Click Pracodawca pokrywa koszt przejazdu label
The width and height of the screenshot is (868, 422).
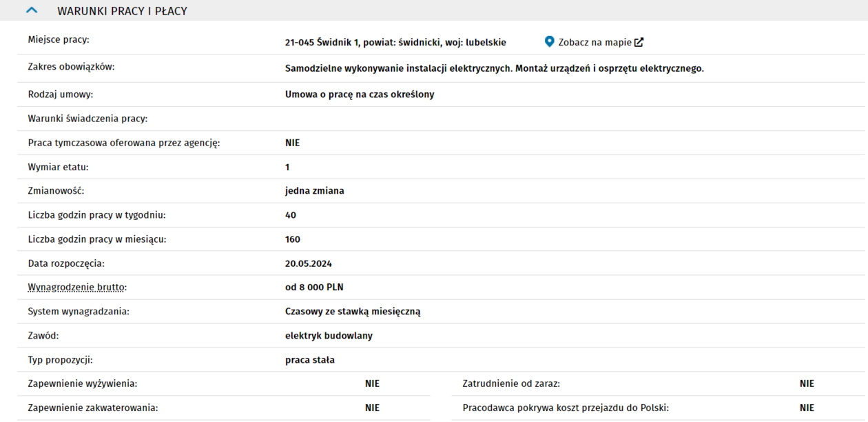click(566, 408)
